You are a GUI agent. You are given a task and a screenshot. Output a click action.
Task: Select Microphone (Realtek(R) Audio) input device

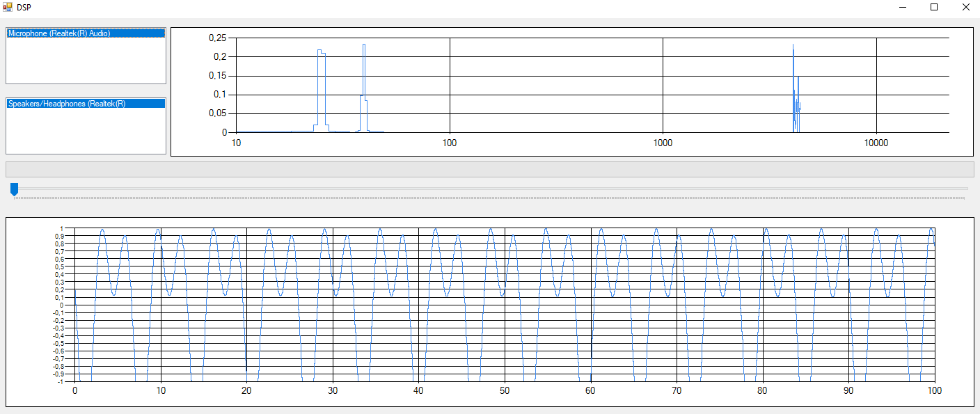click(86, 33)
